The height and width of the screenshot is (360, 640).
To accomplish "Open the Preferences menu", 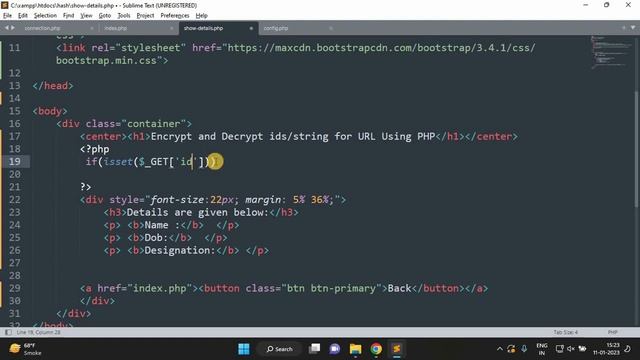I will coord(175,16).
